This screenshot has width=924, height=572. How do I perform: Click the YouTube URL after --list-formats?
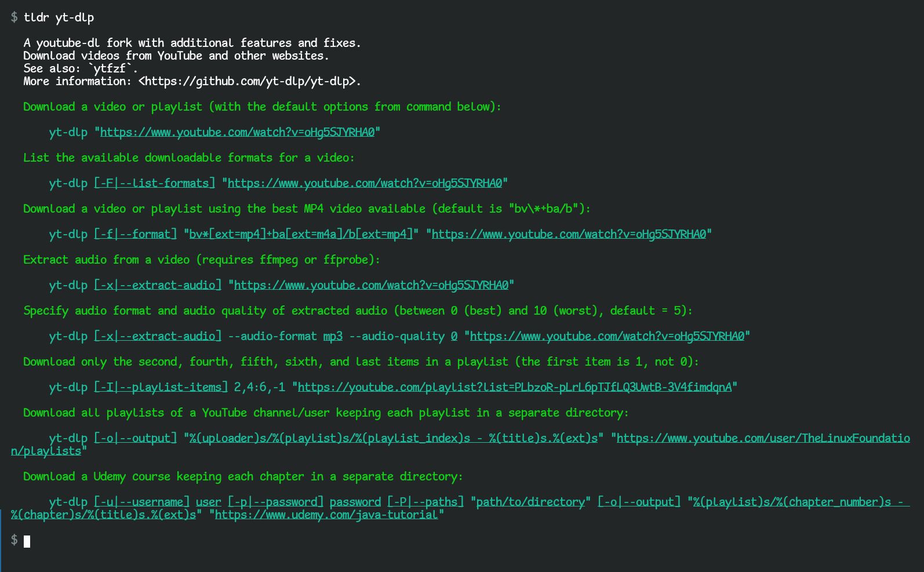(x=365, y=183)
